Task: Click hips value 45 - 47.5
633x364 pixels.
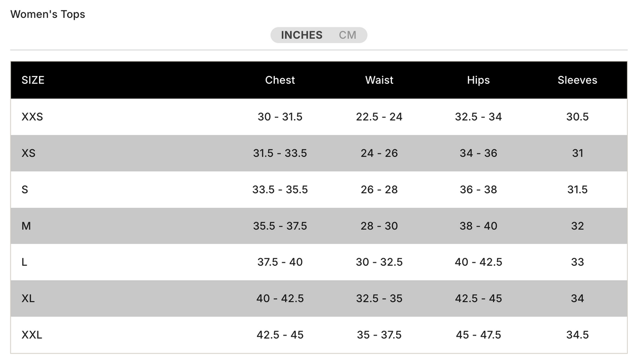Action: 478,335
